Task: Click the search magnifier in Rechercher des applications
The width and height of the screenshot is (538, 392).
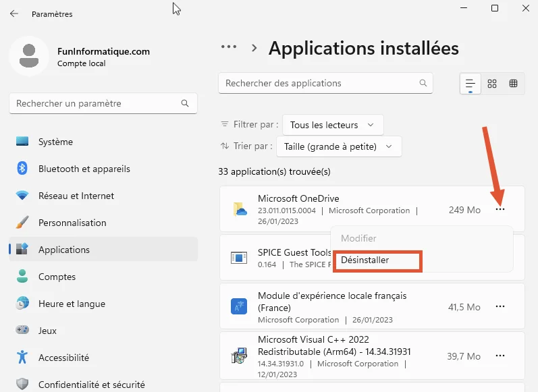Action: (x=423, y=84)
